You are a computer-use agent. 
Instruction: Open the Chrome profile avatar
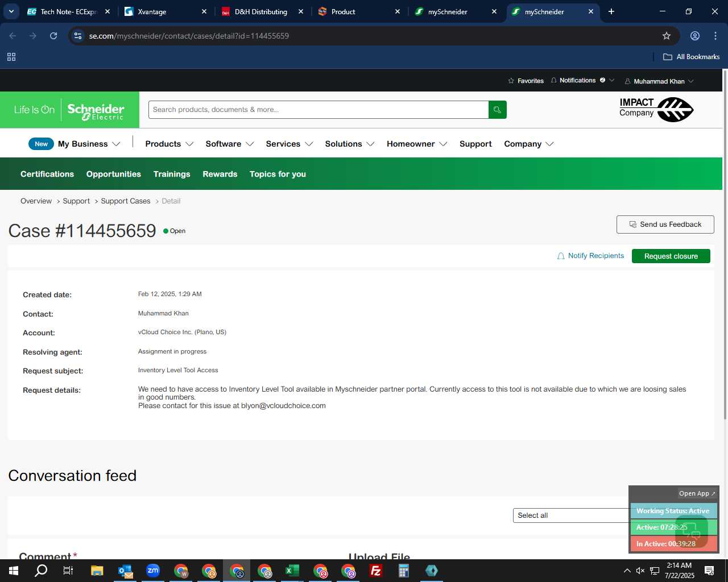[x=695, y=36]
